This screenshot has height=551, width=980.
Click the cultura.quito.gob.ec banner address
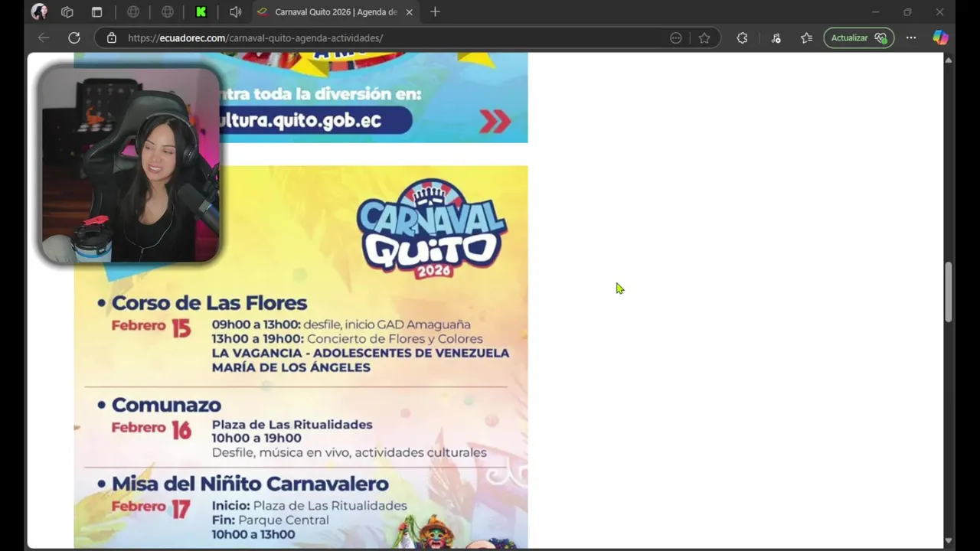pyautogui.click(x=300, y=120)
